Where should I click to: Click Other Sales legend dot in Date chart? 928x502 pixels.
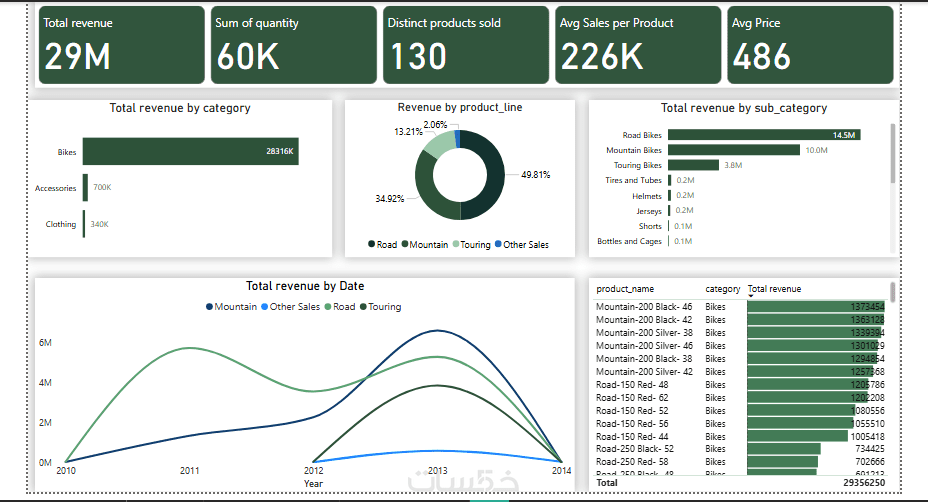pyautogui.click(x=265, y=307)
